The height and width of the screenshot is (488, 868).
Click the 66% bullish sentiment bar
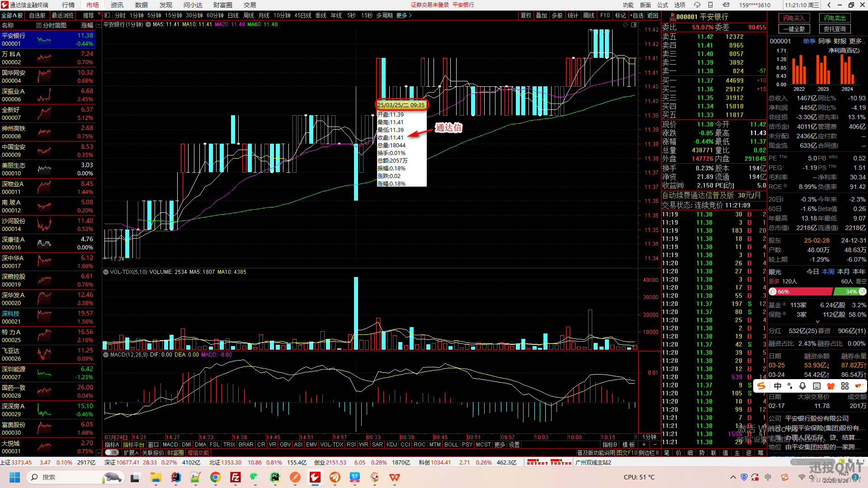[x=800, y=292]
